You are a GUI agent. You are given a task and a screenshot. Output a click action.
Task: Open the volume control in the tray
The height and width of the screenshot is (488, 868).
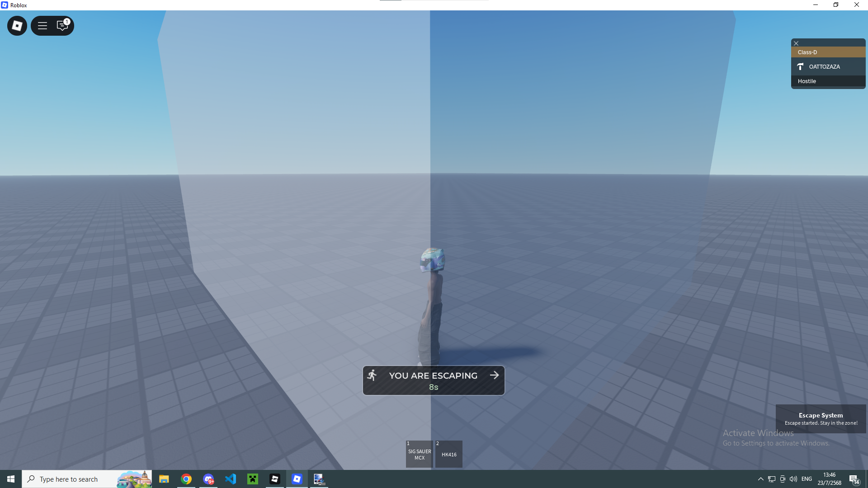point(793,479)
